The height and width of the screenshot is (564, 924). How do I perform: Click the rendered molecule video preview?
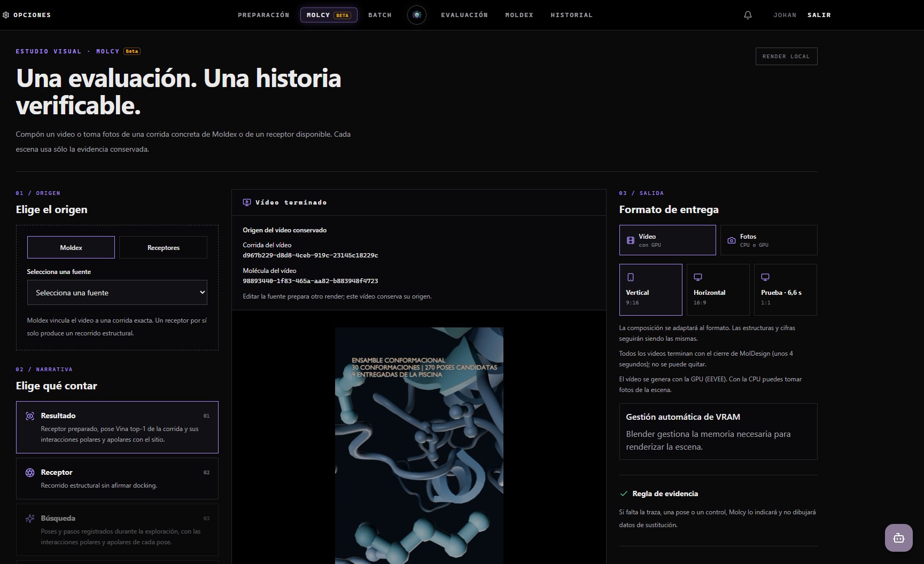(x=419, y=445)
